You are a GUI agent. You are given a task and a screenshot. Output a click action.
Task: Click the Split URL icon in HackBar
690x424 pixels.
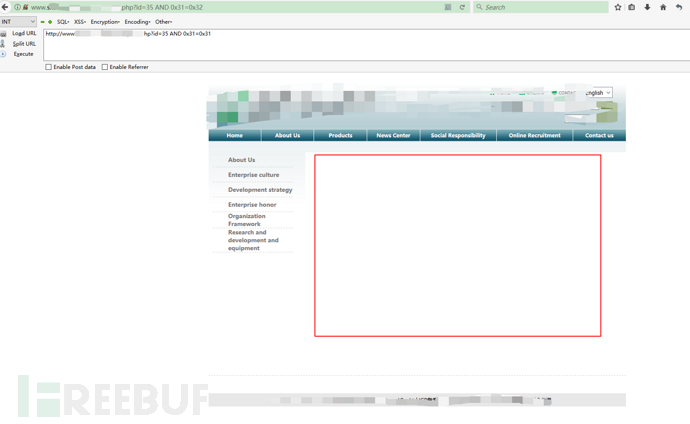point(3,44)
